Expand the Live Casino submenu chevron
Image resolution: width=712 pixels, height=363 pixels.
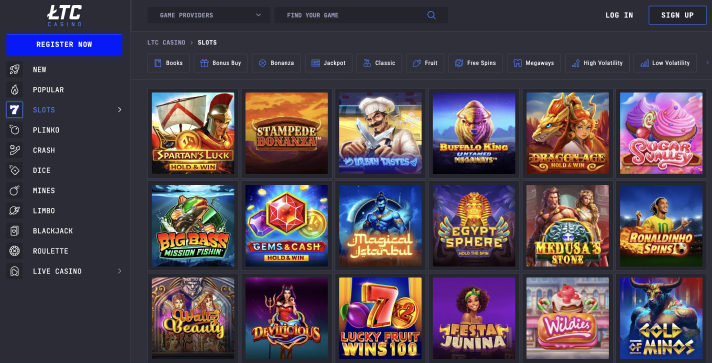tap(119, 271)
